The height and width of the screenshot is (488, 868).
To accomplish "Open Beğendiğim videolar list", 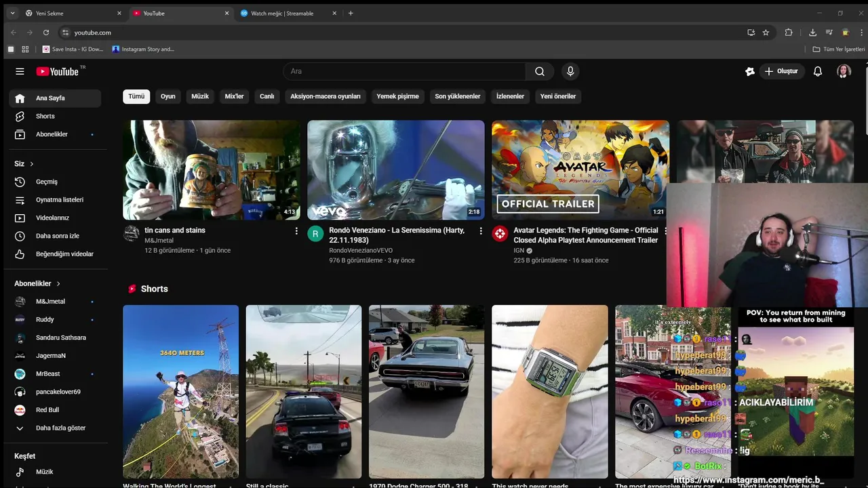I will (55, 254).
